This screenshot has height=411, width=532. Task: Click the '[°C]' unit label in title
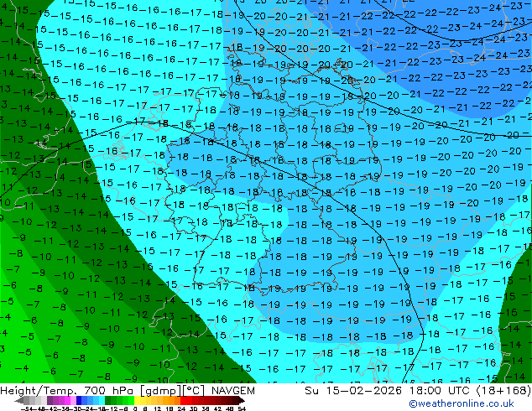194,391
